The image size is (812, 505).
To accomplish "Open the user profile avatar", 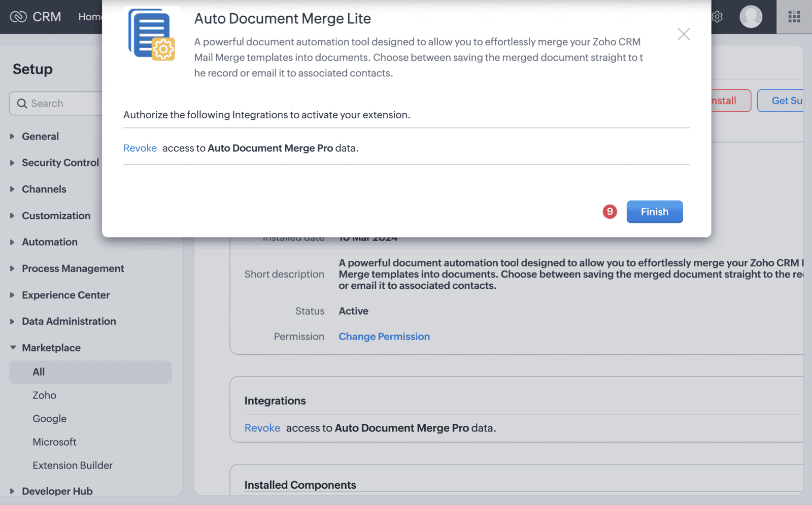I will [x=751, y=17].
